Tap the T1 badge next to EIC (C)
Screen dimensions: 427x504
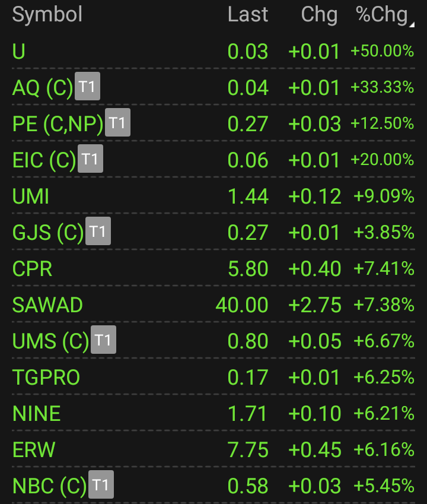pos(90,159)
